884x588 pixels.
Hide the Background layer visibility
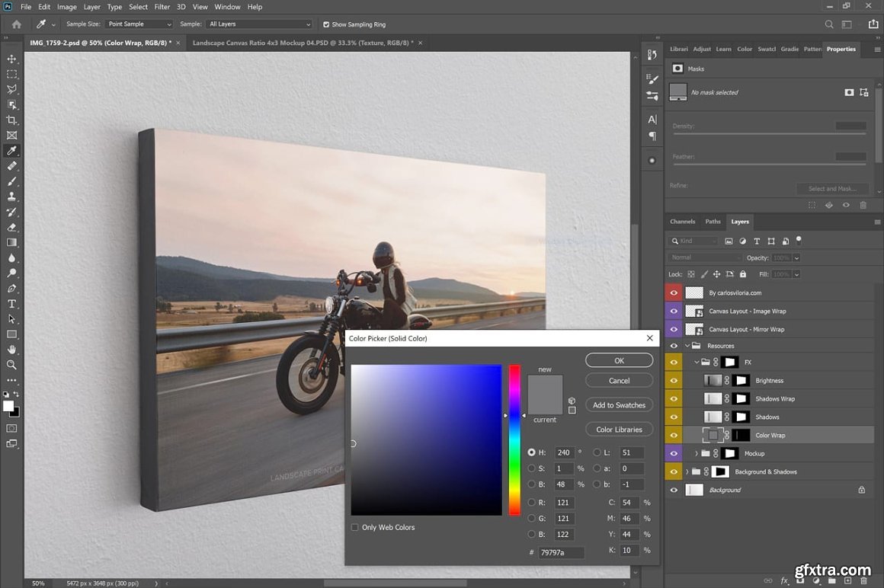click(x=674, y=490)
